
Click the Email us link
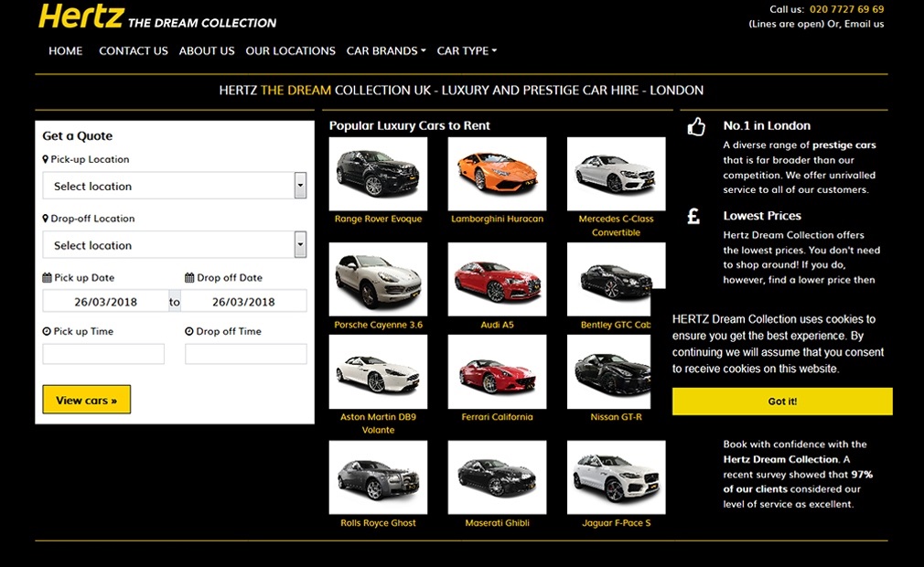[864, 24]
